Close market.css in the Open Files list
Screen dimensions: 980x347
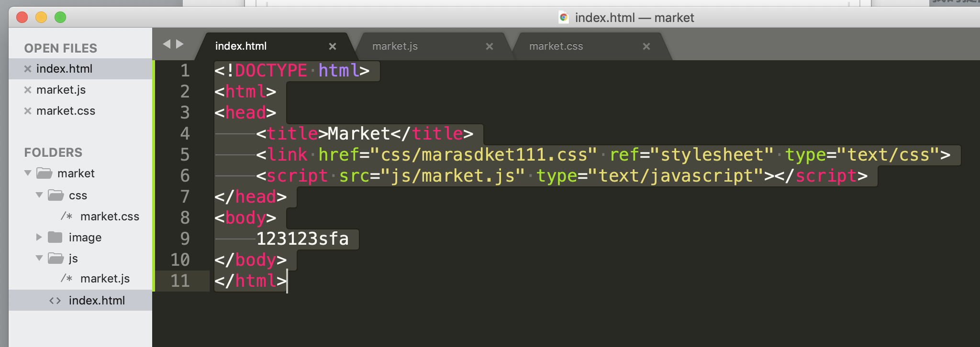click(28, 111)
